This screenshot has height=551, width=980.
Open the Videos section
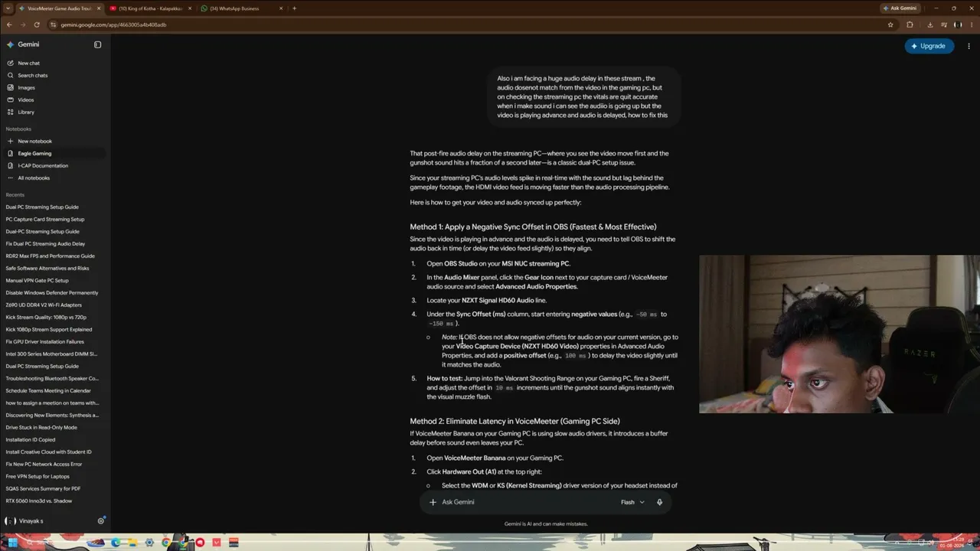click(x=26, y=99)
